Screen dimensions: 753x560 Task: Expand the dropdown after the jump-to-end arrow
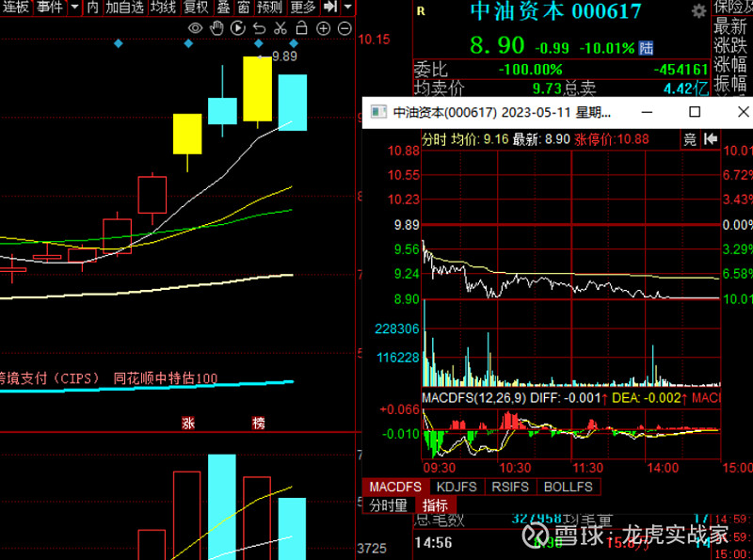[x=348, y=7]
